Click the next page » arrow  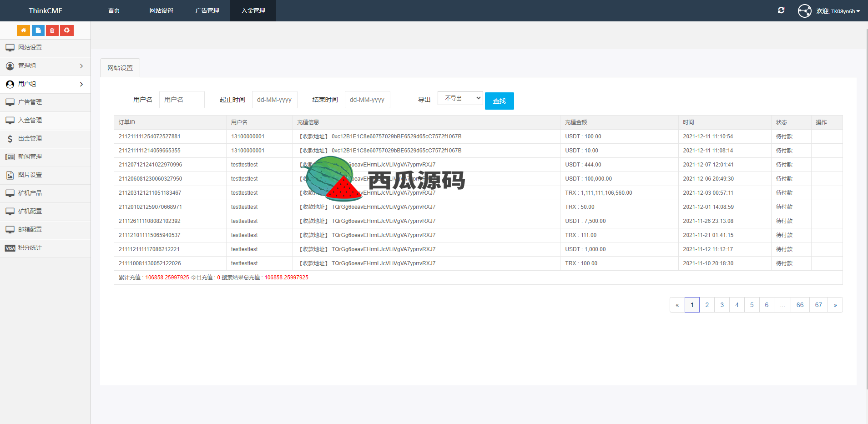[835, 305]
